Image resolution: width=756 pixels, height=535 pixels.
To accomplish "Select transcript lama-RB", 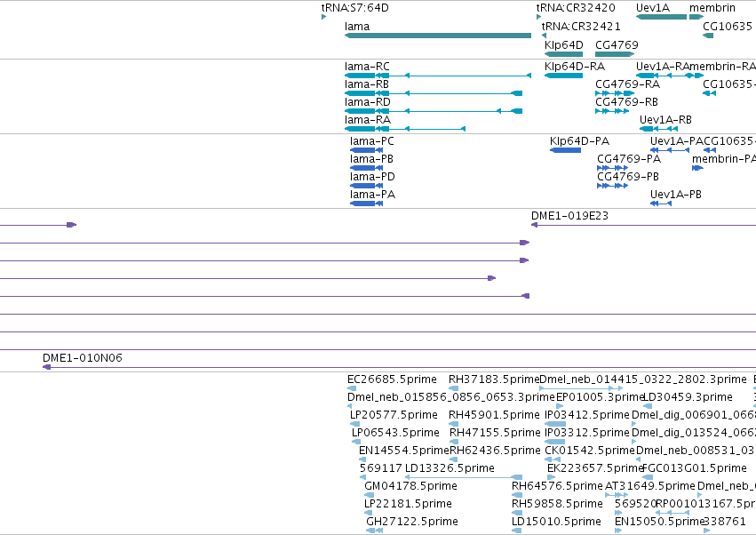I will click(x=434, y=93).
